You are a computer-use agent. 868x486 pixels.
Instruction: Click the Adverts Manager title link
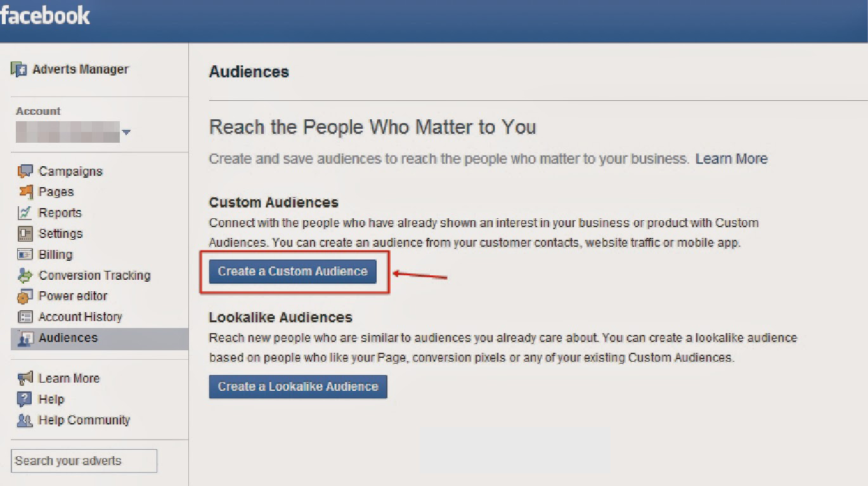81,69
